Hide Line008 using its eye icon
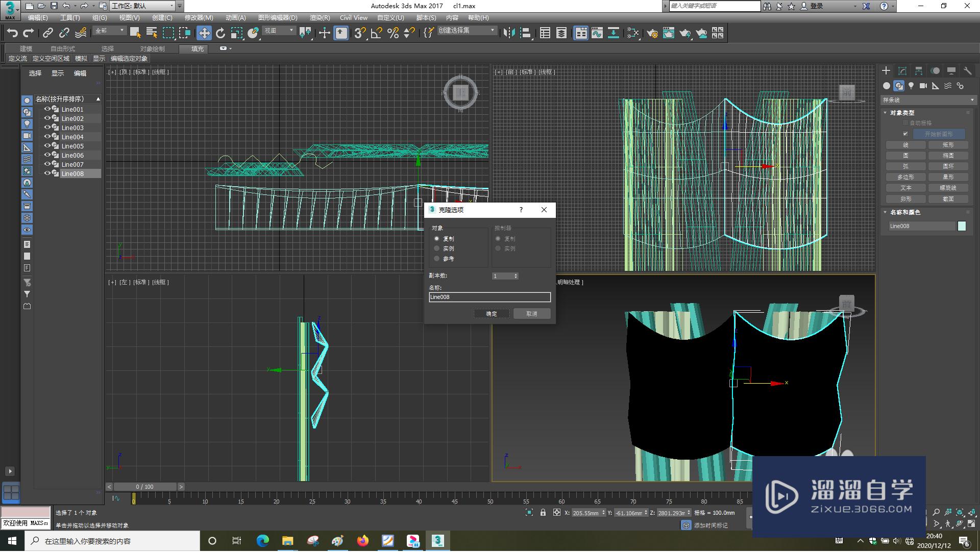This screenshot has height=552, width=980. [47, 173]
